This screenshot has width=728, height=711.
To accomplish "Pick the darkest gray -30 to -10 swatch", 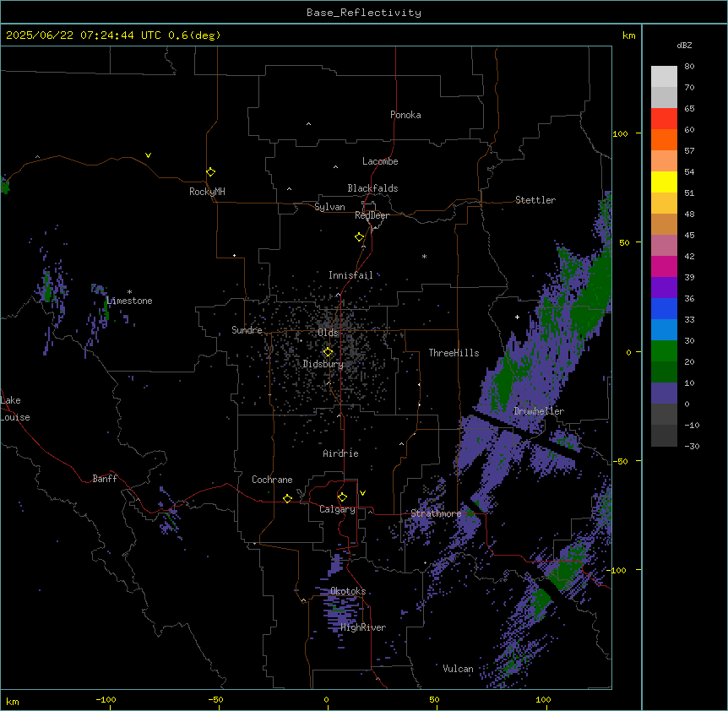I will pos(664,436).
